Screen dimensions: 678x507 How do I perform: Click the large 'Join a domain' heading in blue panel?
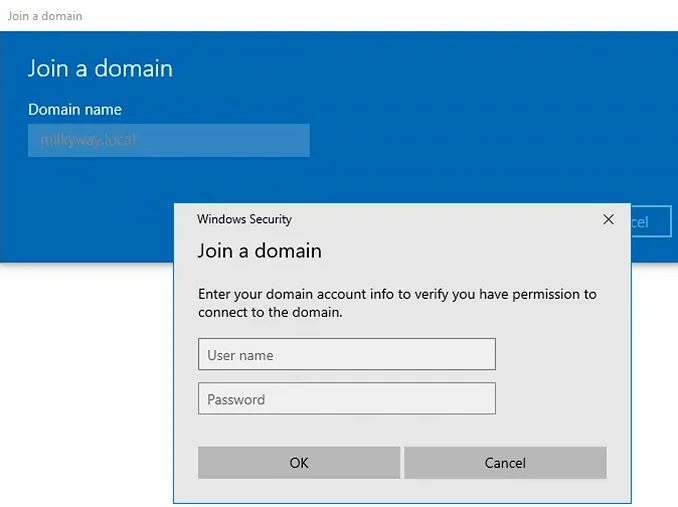(100, 68)
